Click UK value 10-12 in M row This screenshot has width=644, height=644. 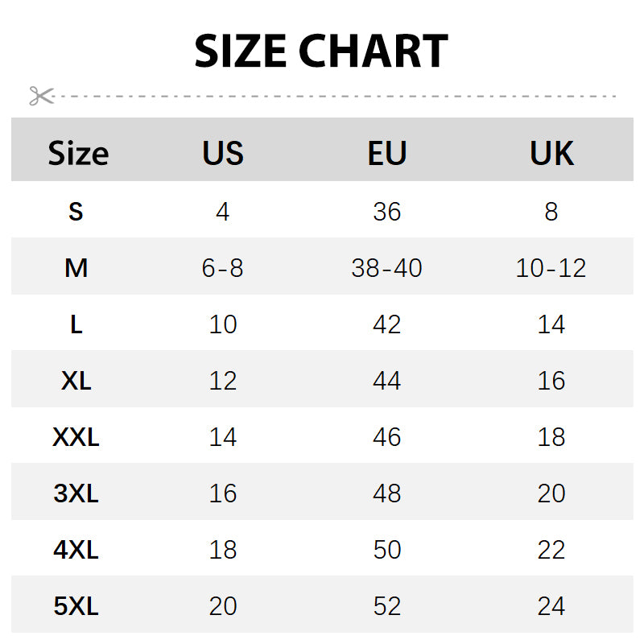pos(551,268)
